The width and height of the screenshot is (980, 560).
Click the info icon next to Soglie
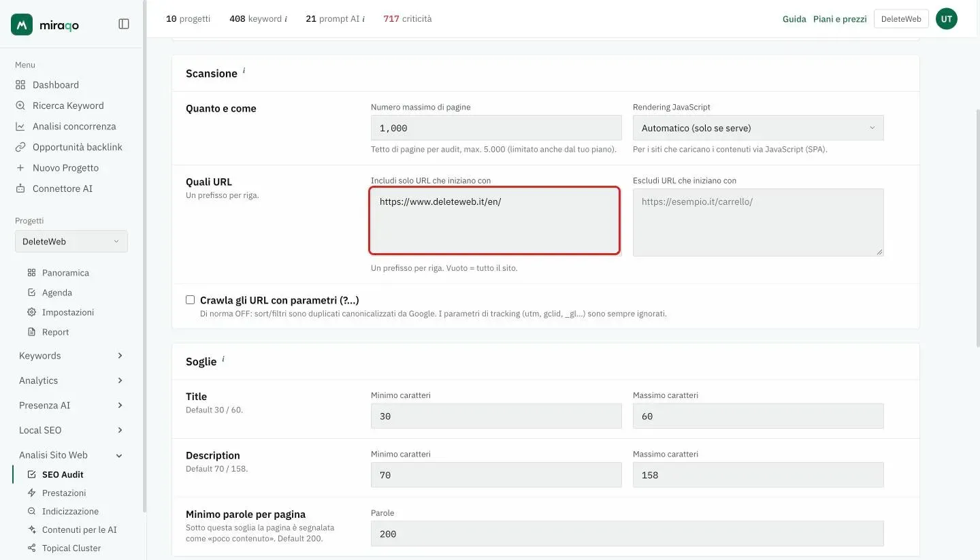[223, 359]
